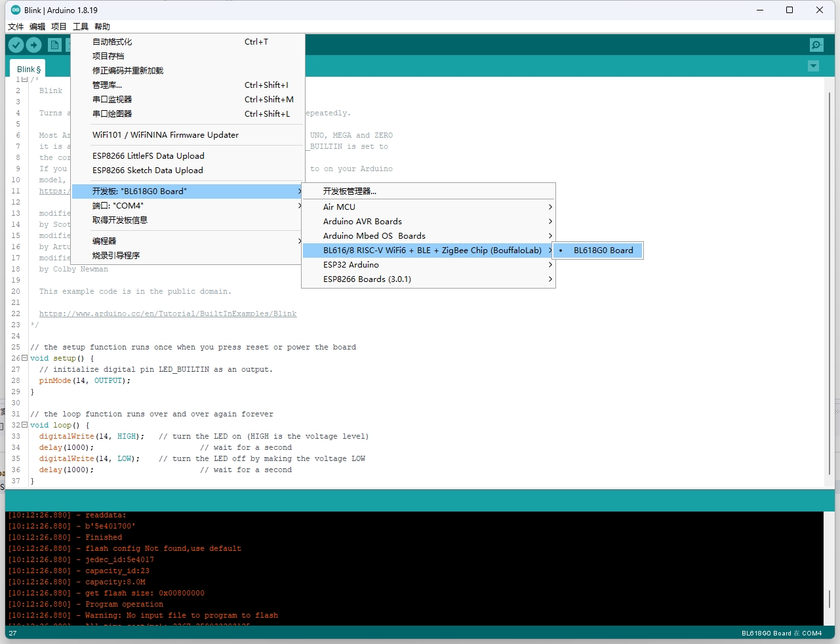Expand the Air MCU submenu arrow
The width and height of the screenshot is (840, 644).
pyautogui.click(x=550, y=207)
